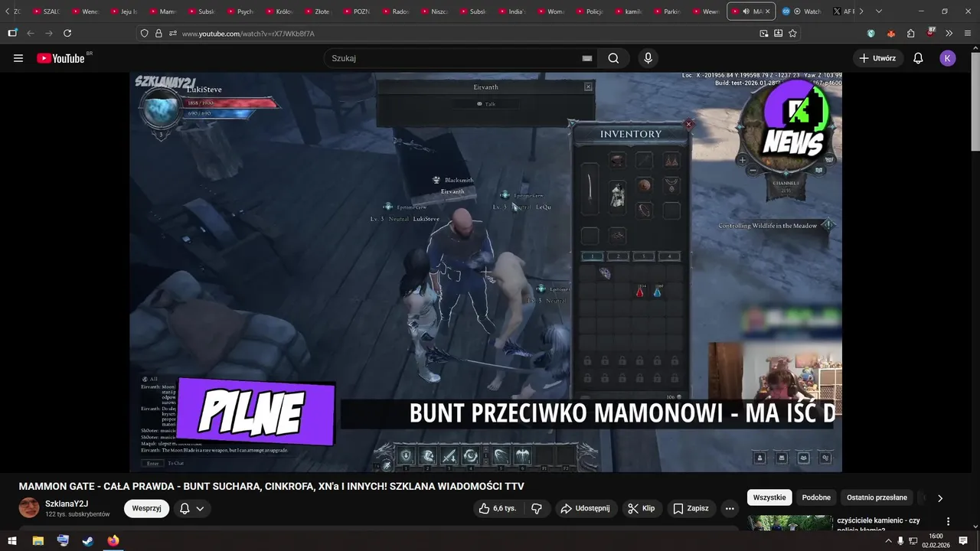Show site security lock info
This screenshot has width=980, height=551.
[158, 34]
